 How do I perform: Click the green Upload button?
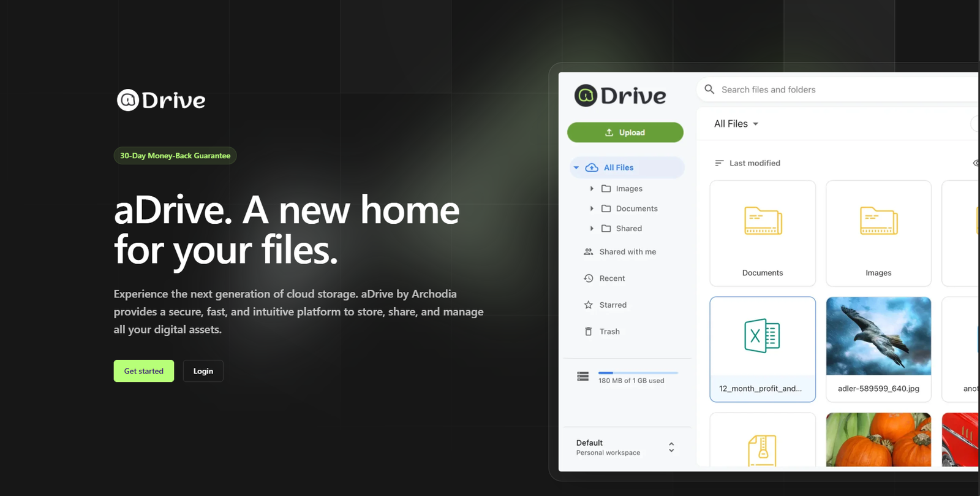pyautogui.click(x=625, y=132)
